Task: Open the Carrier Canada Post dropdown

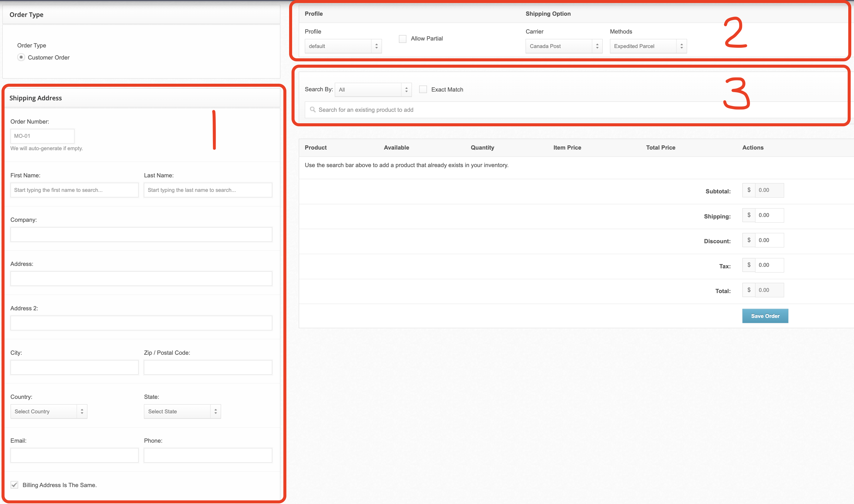Action: click(564, 46)
